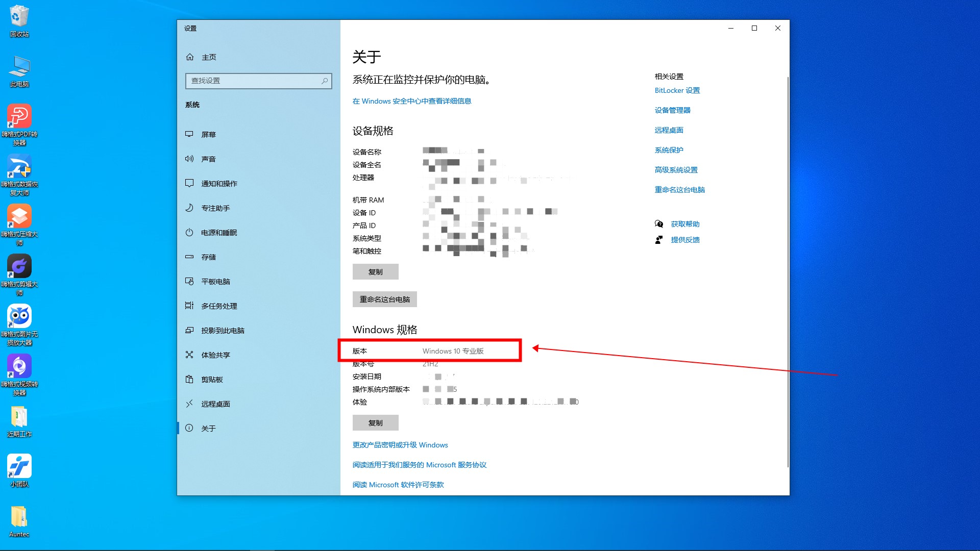
Task: Select the 声音 speaker icon
Action: (x=189, y=159)
